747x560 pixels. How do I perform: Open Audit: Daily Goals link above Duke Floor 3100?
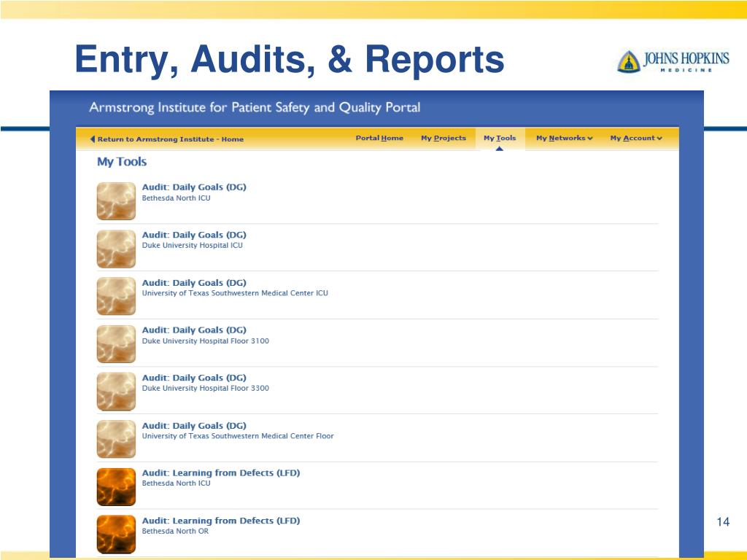click(x=194, y=330)
